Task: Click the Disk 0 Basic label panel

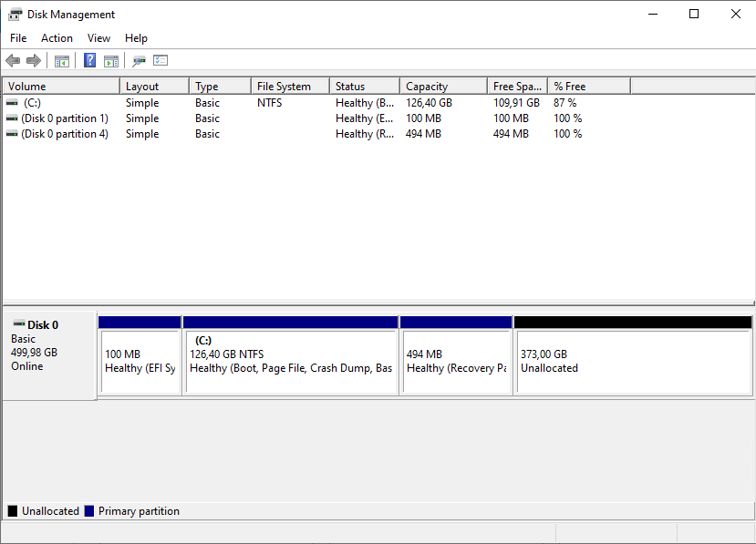Action: click(x=49, y=355)
